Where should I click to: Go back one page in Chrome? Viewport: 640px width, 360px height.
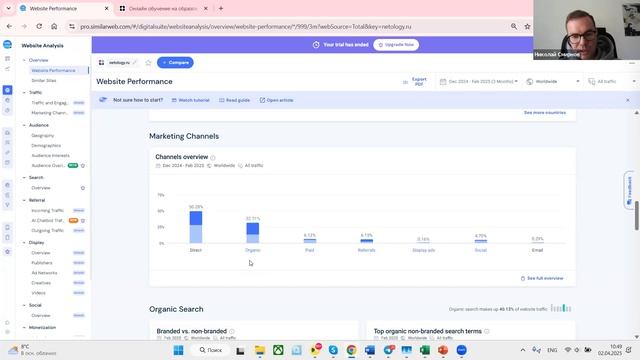[x=9, y=27]
